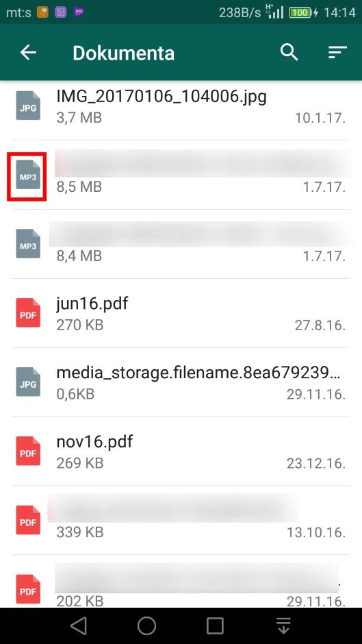Screen dimensions: 362x644
Task: Tap the Android home circle button
Action: click(146, 626)
